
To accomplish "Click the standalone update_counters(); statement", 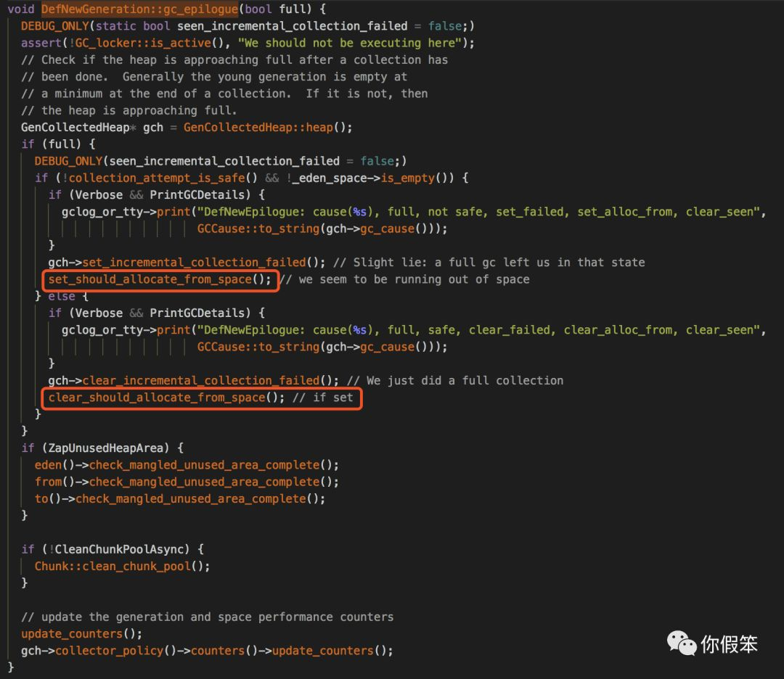I will pyautogui.click(x=81, y=634).
